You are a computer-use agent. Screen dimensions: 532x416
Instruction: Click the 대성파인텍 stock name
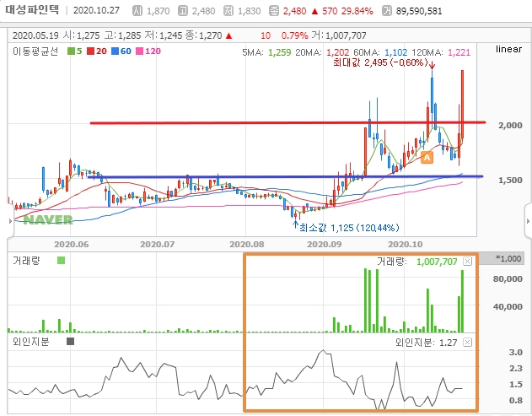32,9
